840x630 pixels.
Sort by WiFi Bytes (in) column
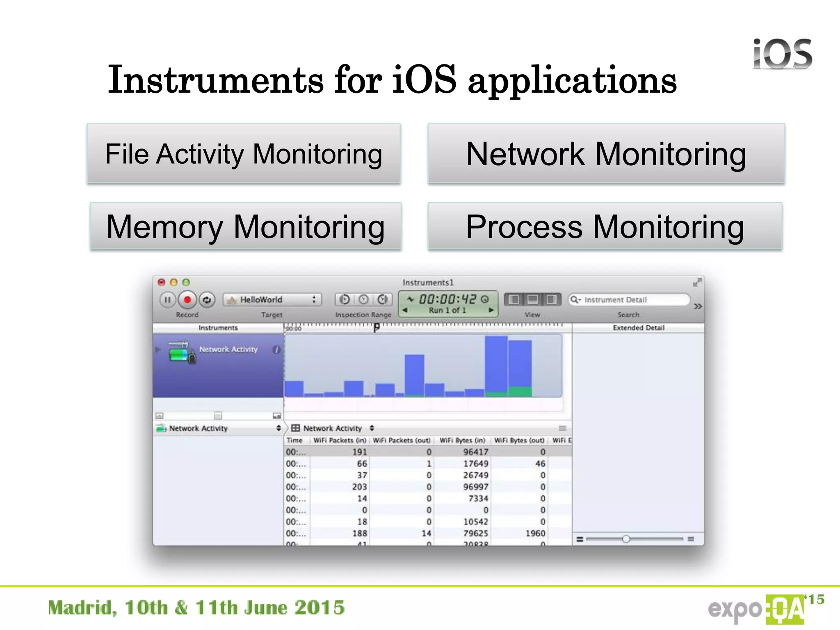[x=462, y=440]
